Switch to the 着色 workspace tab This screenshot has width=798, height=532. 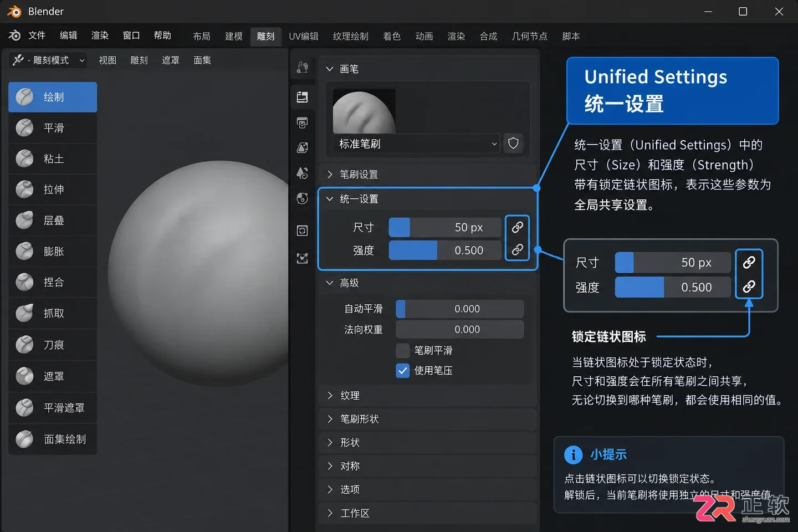click(392, 36)
